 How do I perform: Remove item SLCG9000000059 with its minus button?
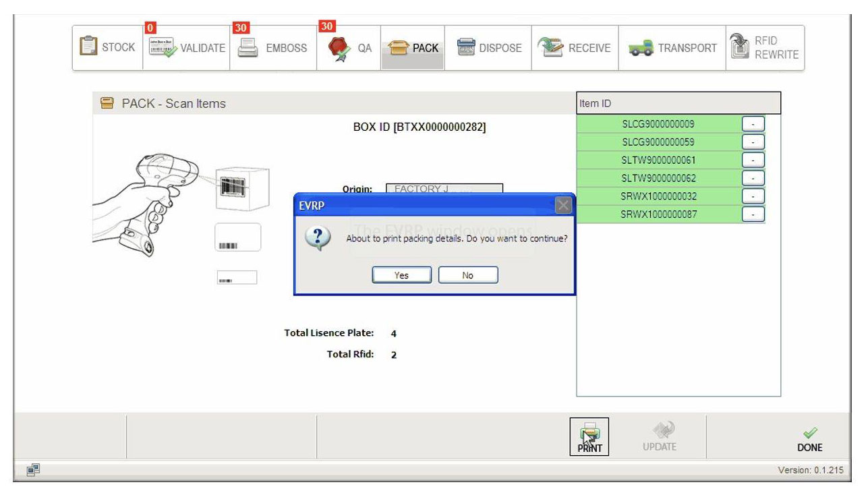753,142
